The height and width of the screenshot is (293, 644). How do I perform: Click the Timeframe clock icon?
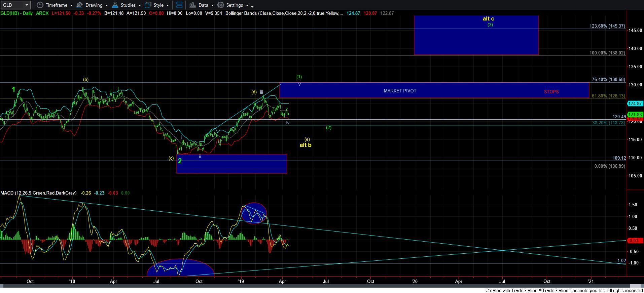(x=40, y=5)
